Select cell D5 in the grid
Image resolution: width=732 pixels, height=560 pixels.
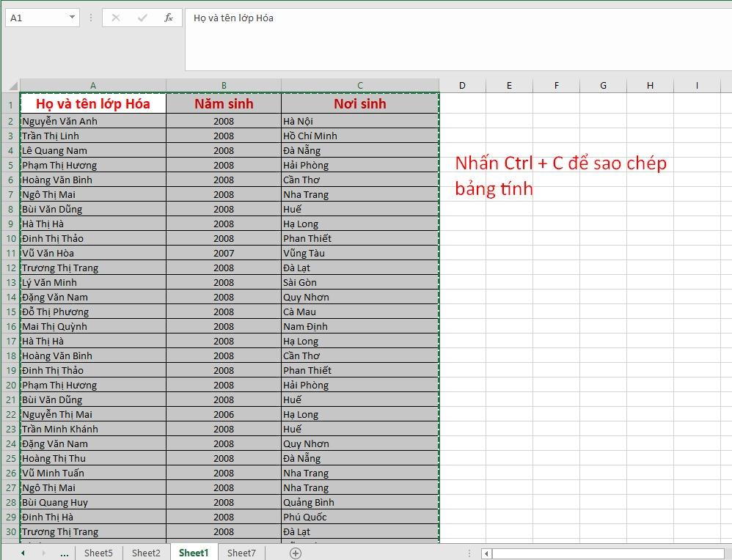[462, 164]
